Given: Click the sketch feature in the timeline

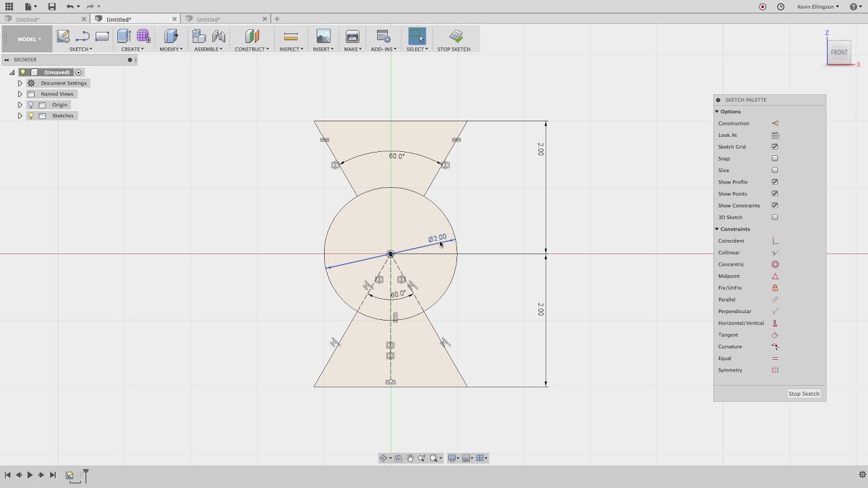Looking at the screenshot, I should click(70, 475).
